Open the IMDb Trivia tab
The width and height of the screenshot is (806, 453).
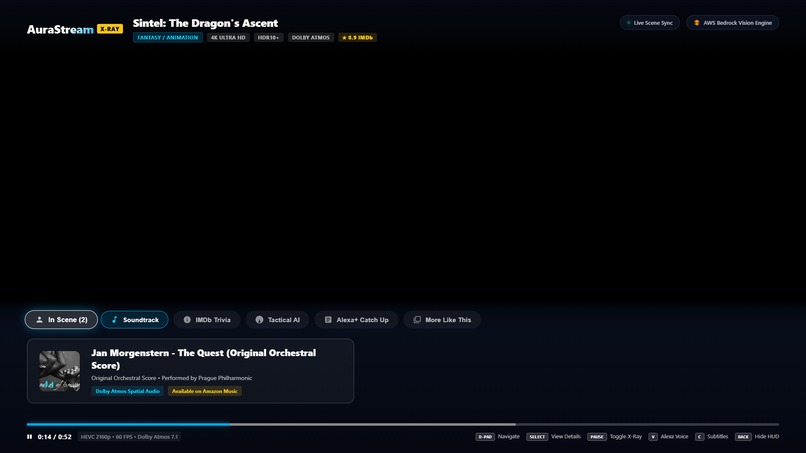tap(207, 320)
